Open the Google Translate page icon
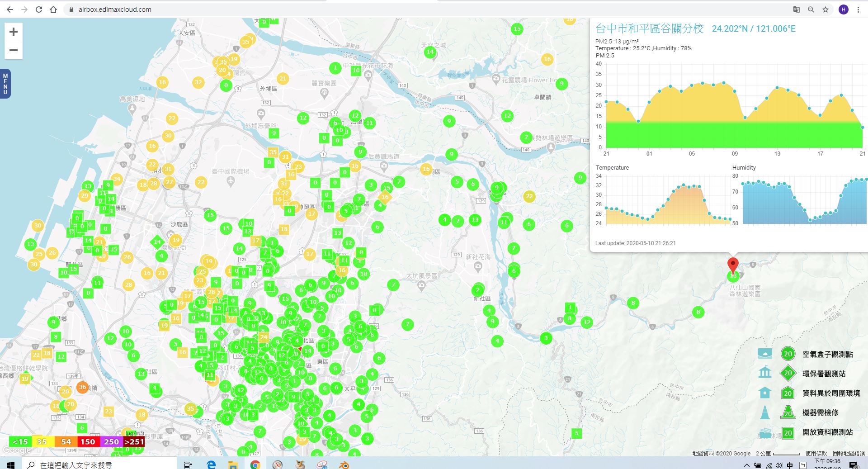This screenshot has height=469, width=868. 797,9
